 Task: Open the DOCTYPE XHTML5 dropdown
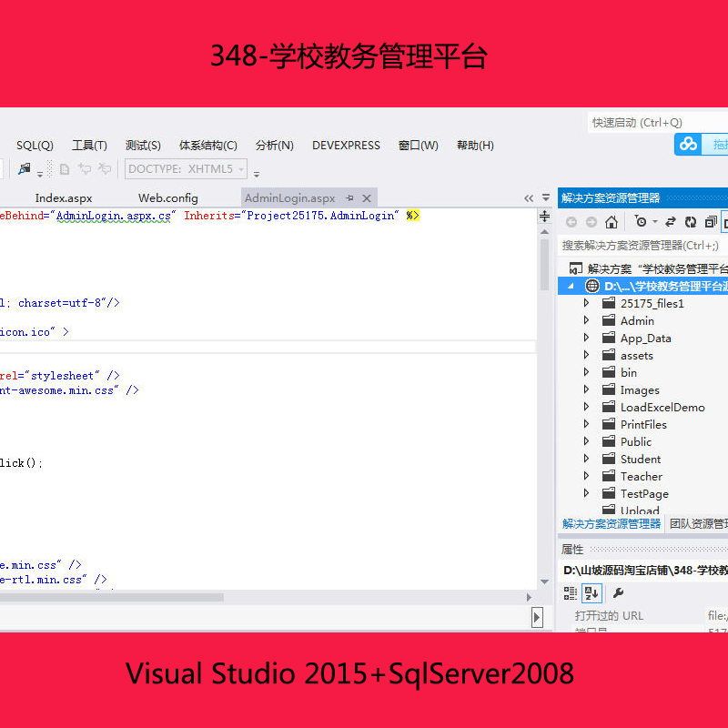coord(186,169)
